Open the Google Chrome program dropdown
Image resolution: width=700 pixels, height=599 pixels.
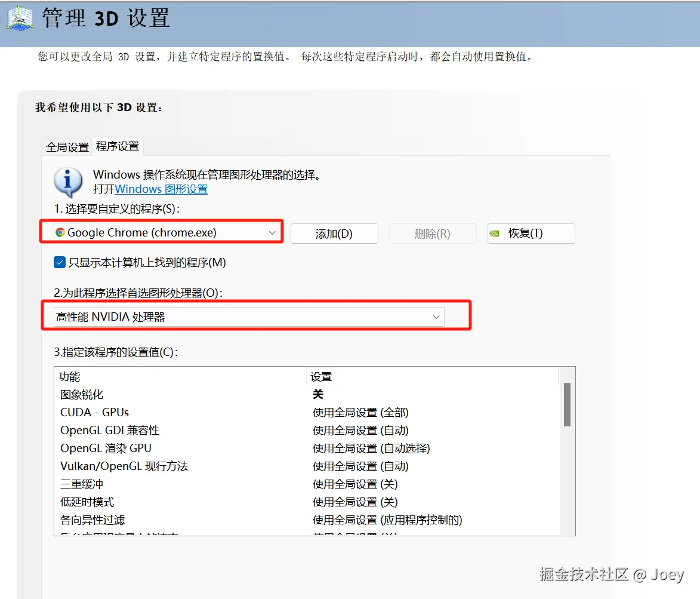(x=166, y=232)
